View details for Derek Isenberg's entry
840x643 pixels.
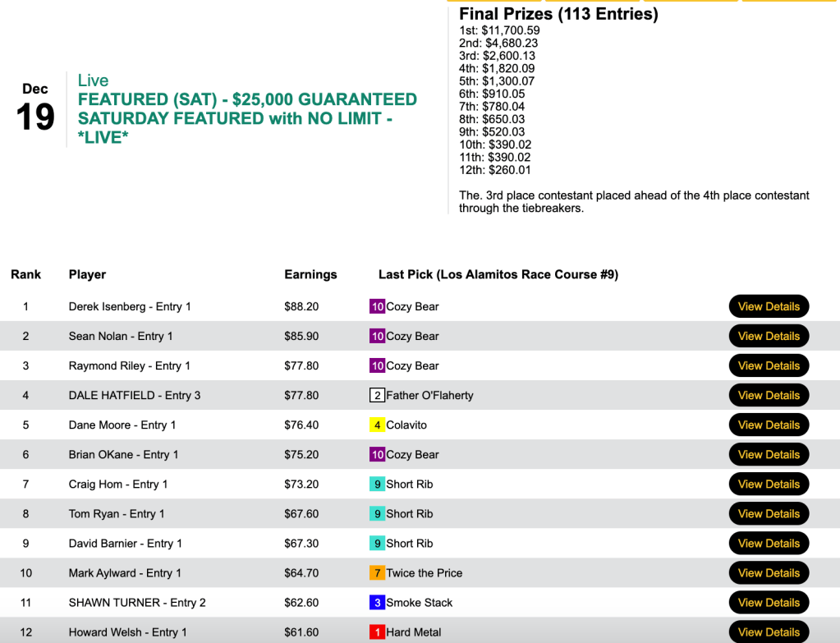tap(769, 306)
